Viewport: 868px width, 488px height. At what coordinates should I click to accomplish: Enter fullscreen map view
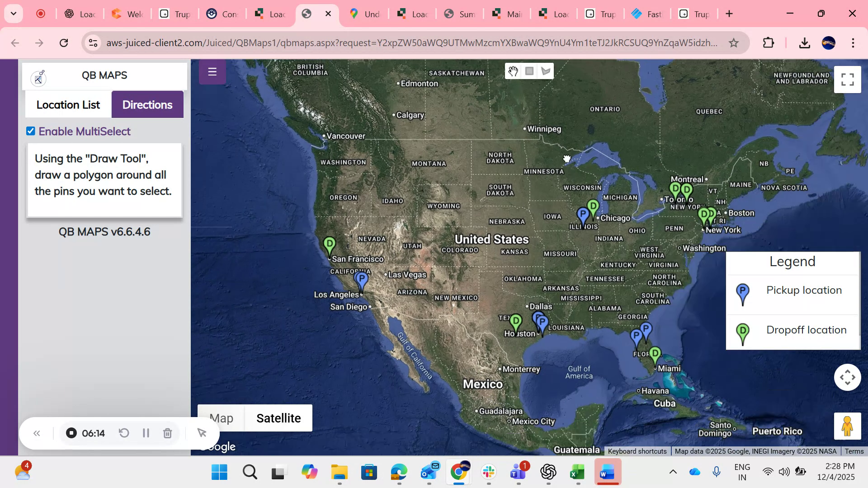click(848, 79)
